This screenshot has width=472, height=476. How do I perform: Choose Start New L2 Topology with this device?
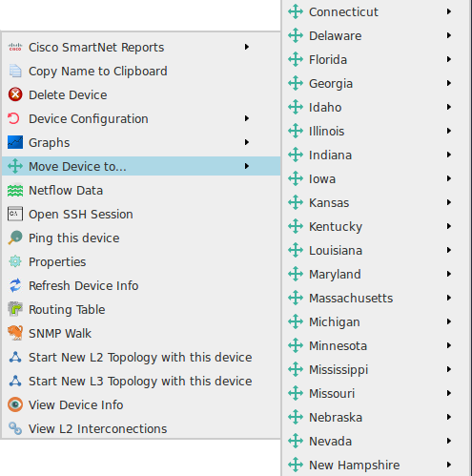click(141, 358)
